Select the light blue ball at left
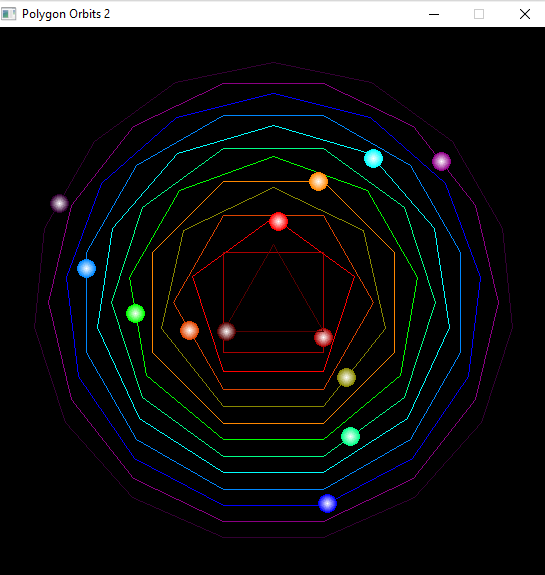The image size is (545, 575). [x=87, y=268]
